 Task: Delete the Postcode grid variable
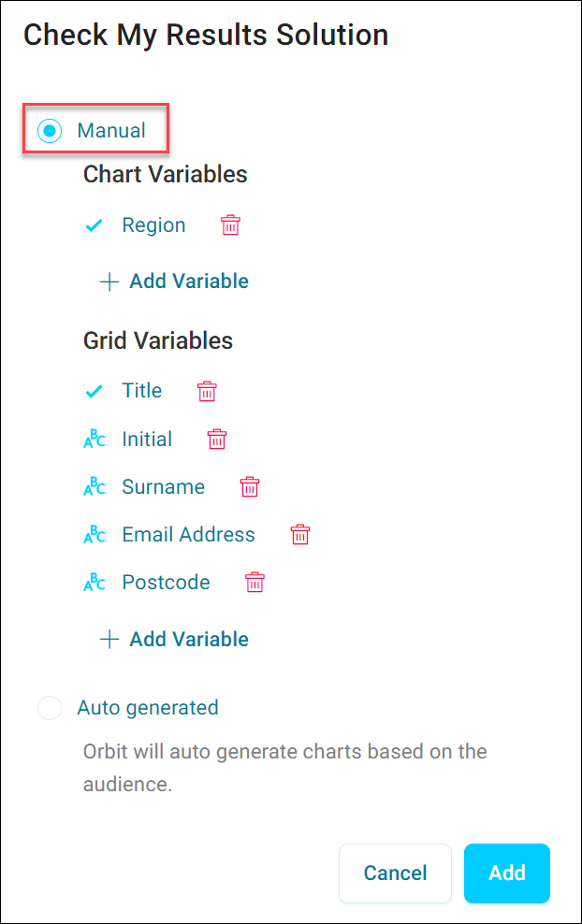tap(255, 583)
